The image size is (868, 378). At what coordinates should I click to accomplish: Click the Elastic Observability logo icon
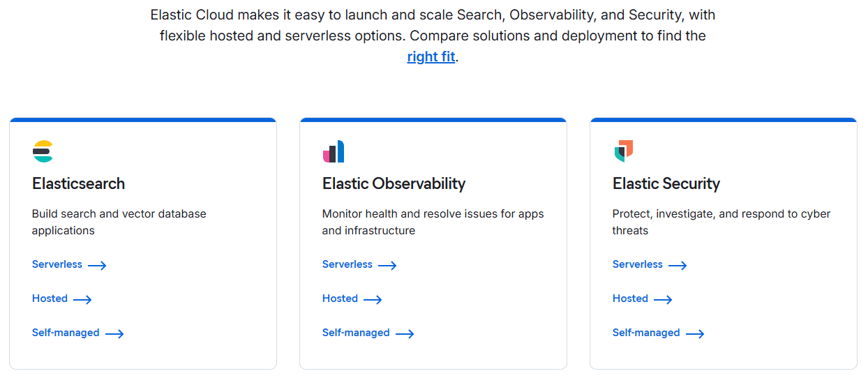334,151
